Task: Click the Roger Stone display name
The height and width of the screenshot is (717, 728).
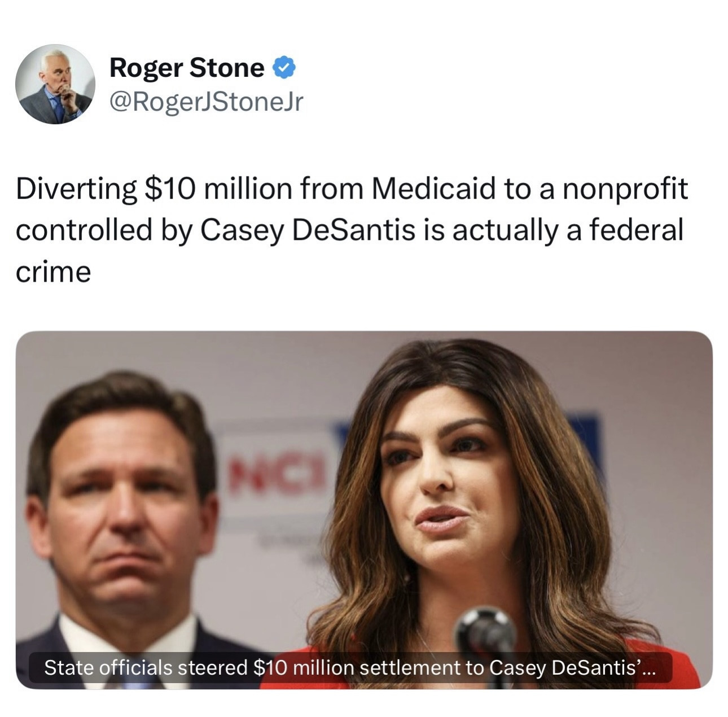Action: [x=187, y=68]
